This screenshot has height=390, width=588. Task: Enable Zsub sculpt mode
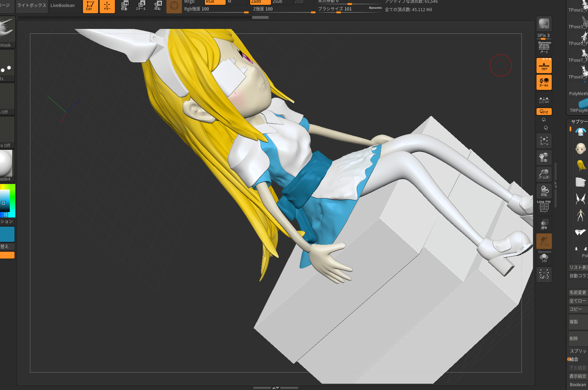click(282, 2)
